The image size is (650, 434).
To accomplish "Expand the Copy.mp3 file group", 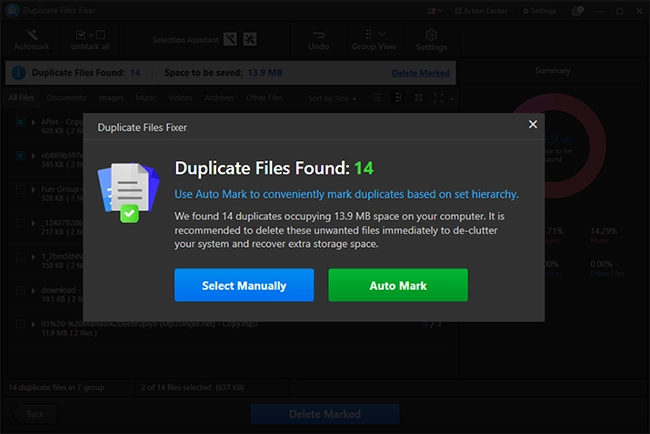I will pyautogui.click(x=33, y=324).
